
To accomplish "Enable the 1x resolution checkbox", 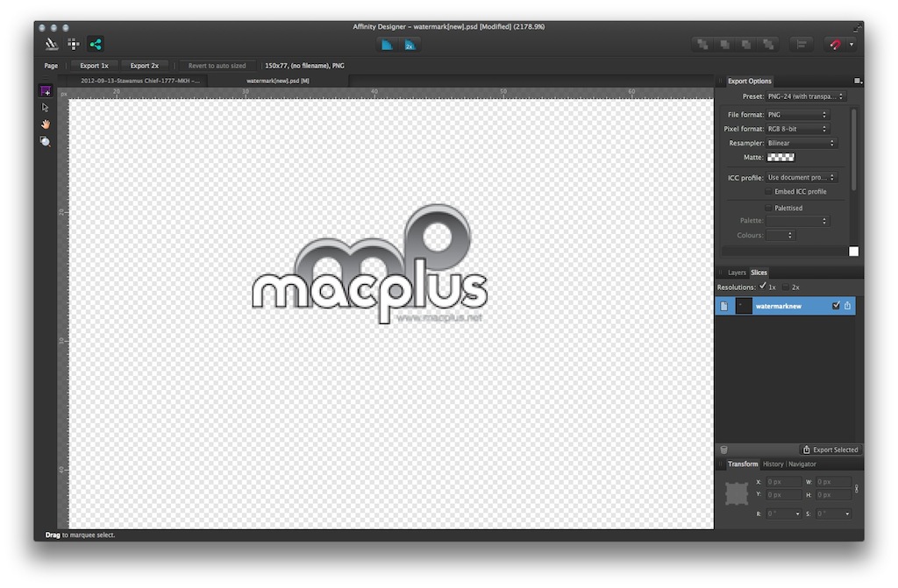I will click(762, 287).
